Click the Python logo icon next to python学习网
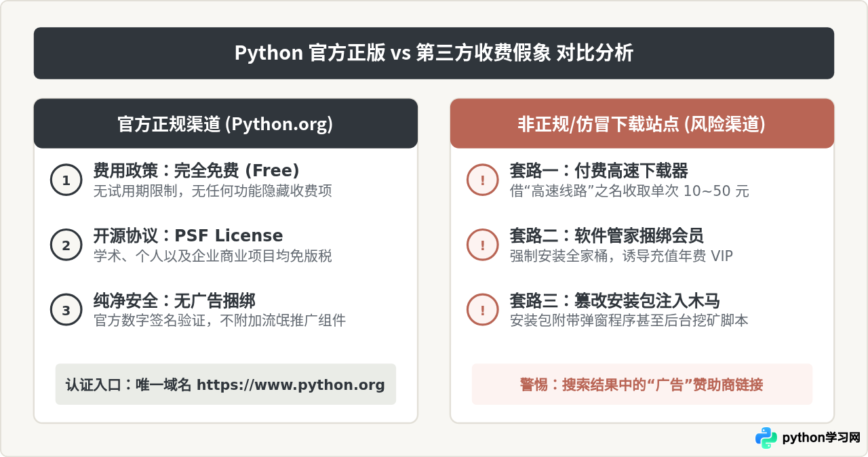Viewport: 868px width, 457px height. click(766, 438)
